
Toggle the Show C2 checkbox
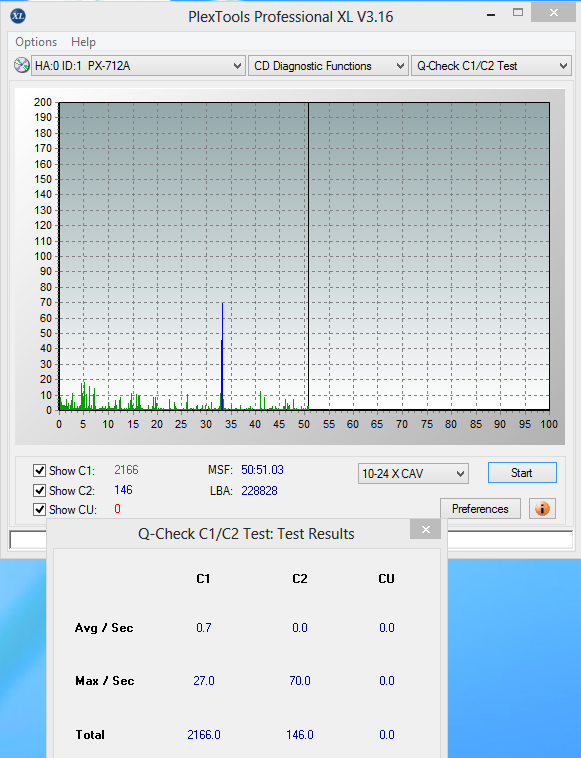(39, 490)
